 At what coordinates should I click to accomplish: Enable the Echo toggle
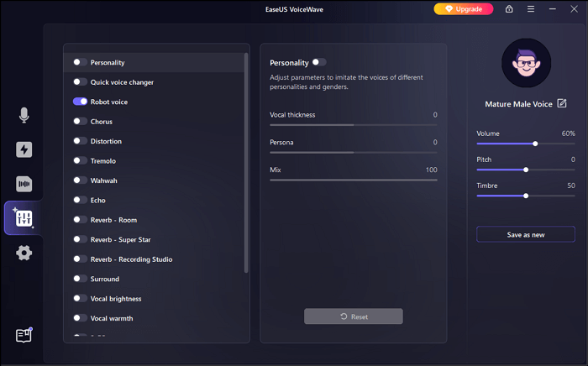[80, 200]
